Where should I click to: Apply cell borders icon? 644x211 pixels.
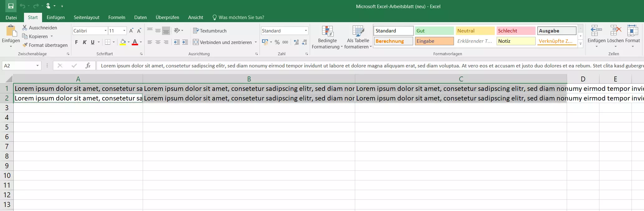click(x=108, y=42)
